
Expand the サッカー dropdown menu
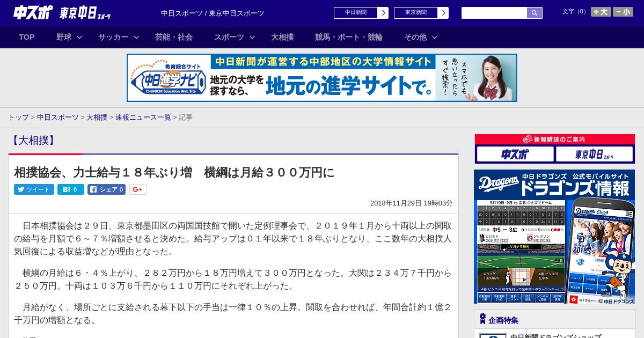tap(119, 37)
